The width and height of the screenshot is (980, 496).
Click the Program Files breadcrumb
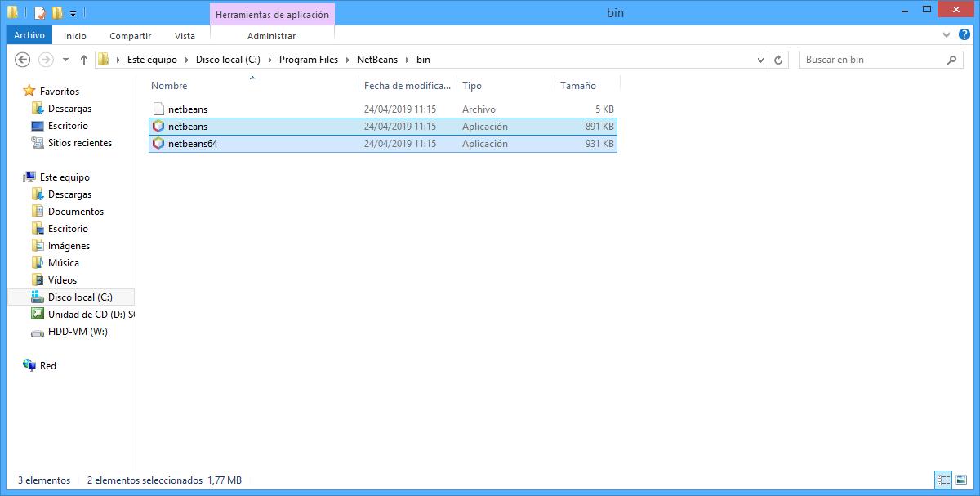click(x=309, y=60)
